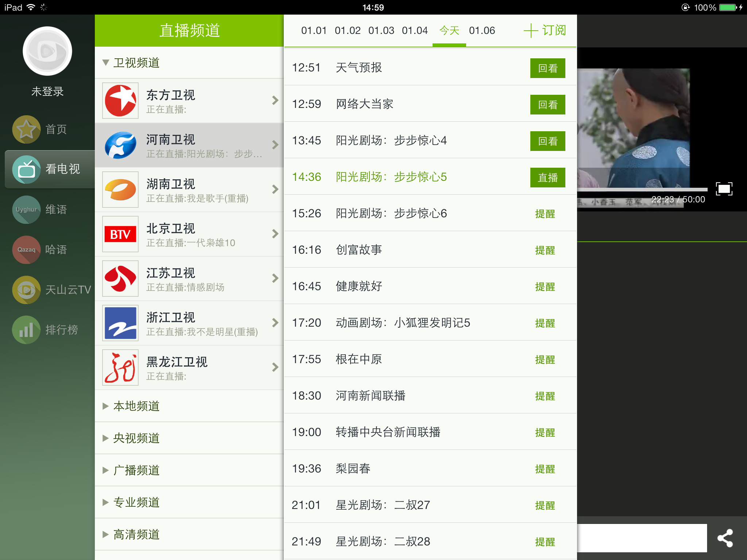Set reminder for 健康就好
Image resolution: width=747 pixels, height=560 pixels.
pos(545,287)
